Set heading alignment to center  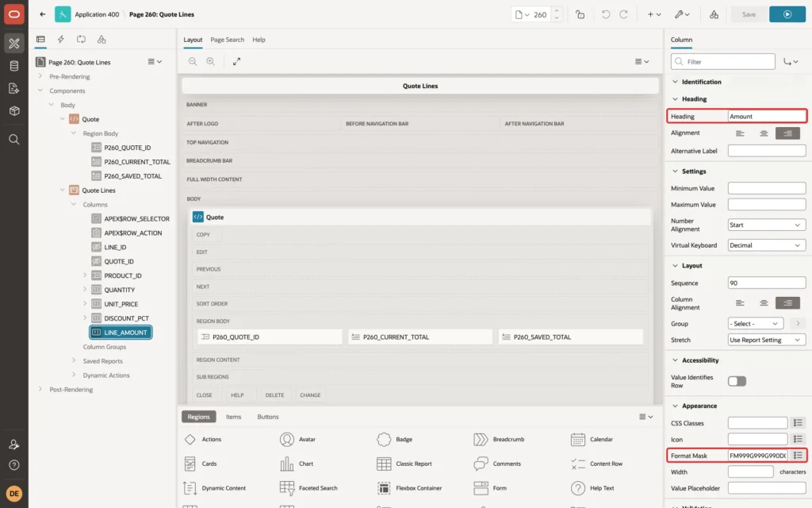coord(764,133)
